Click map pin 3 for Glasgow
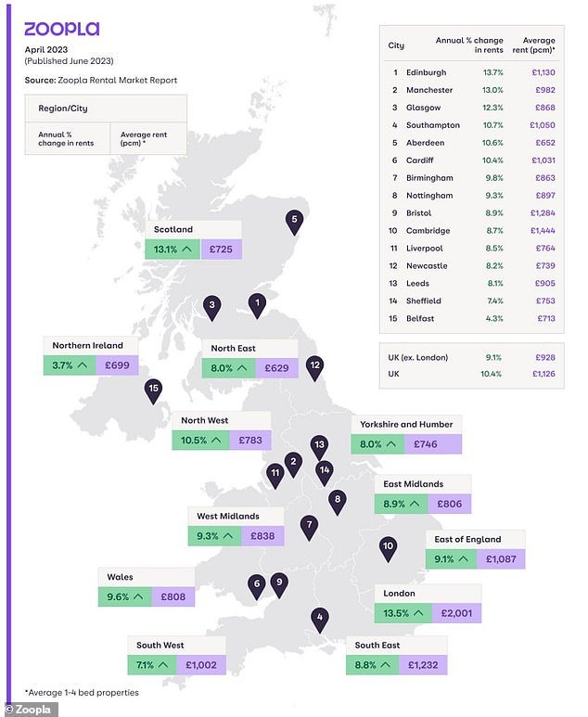This screenshot has height=717, width=588. pos(212,306)
